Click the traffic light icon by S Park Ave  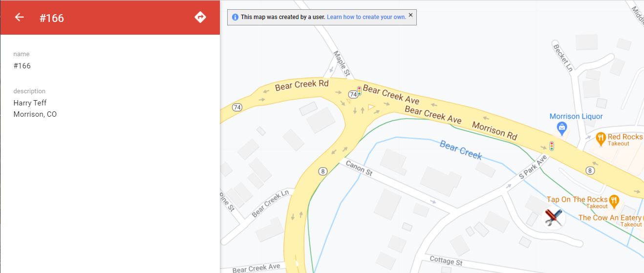click(x=552, y=147)
